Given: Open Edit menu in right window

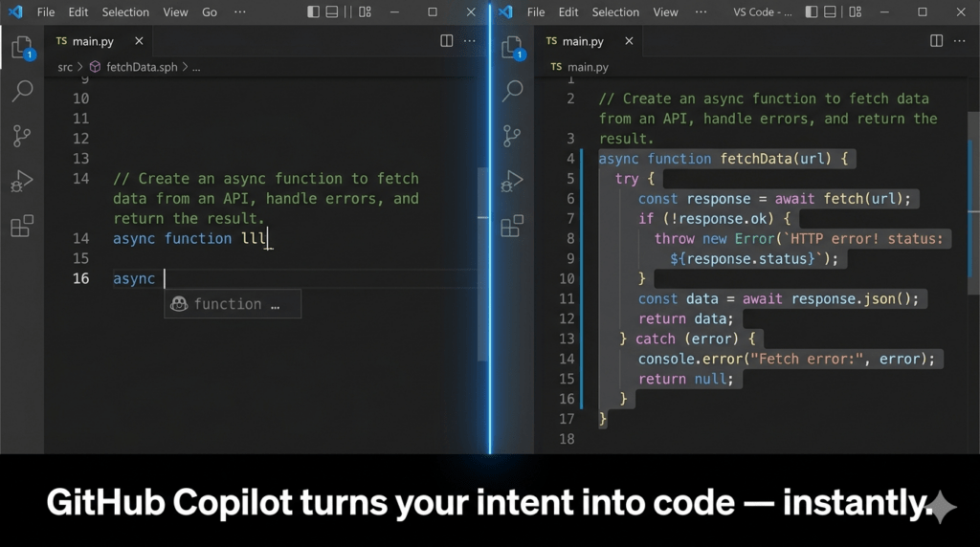Looking at the screenshot, I should click(x=568, y=11).
